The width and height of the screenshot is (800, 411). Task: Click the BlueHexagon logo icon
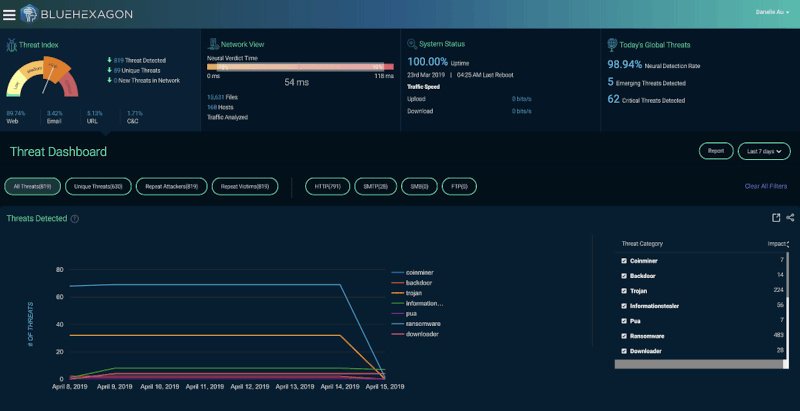[29, 13]
